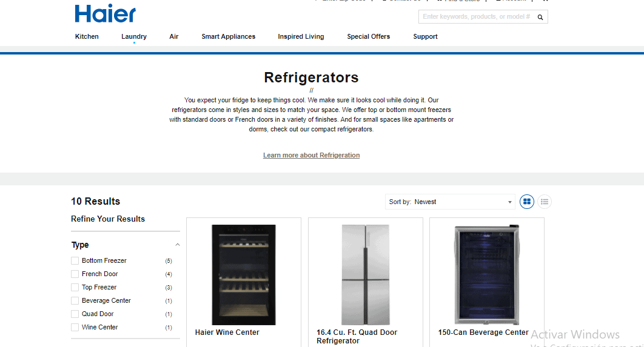
Task: Click the 150-Can Beverage Center title
Action: tap(483, 332)
